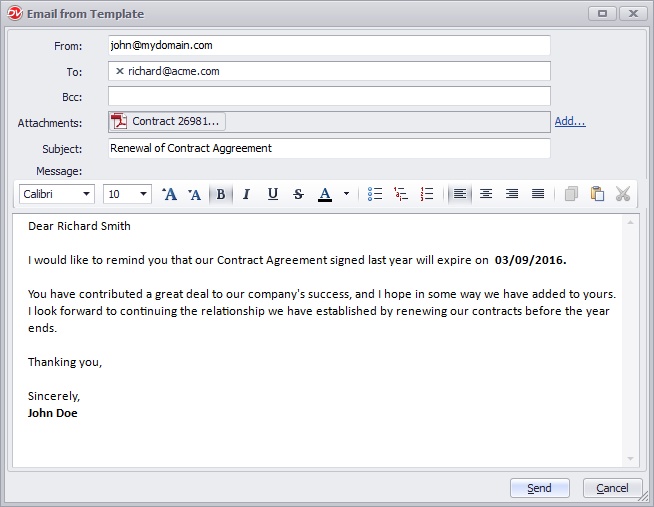Insert a multilevel list
Screen dimensions: 654x507
tap(401, 194)
